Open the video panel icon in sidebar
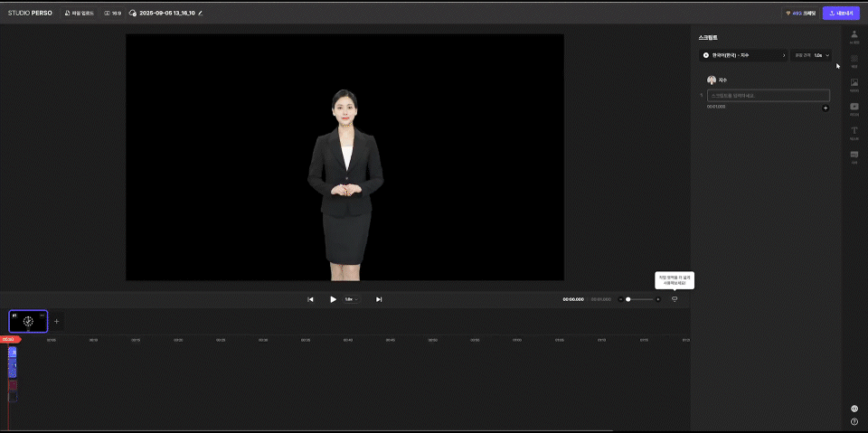Screen dimensions: 868x433 pos(854,108)
